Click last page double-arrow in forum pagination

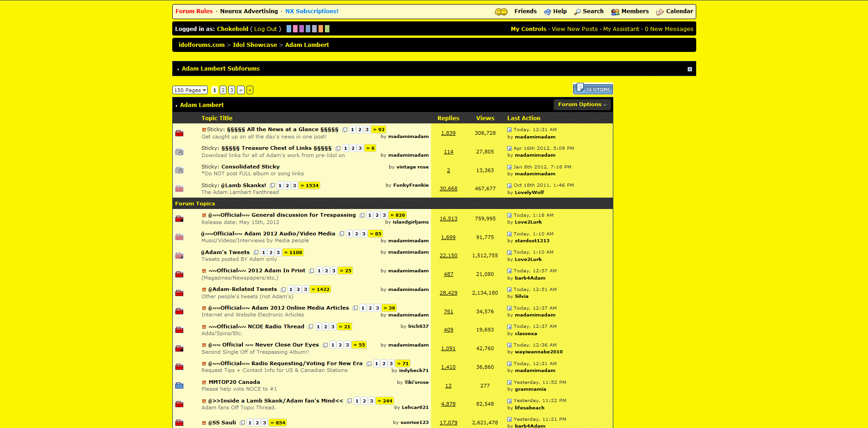pyautogui.click(x=250, y=90)
